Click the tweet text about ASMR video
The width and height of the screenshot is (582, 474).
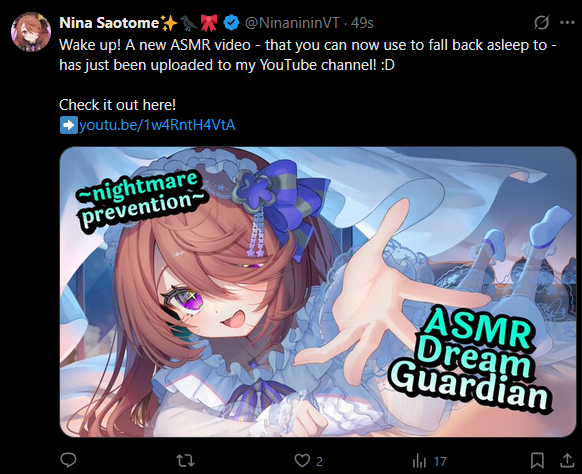308,55
